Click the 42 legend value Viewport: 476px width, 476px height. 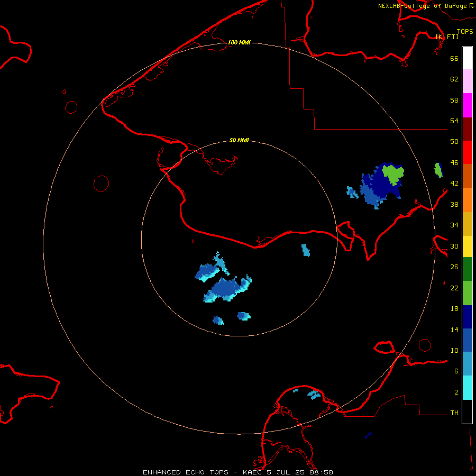454,184
